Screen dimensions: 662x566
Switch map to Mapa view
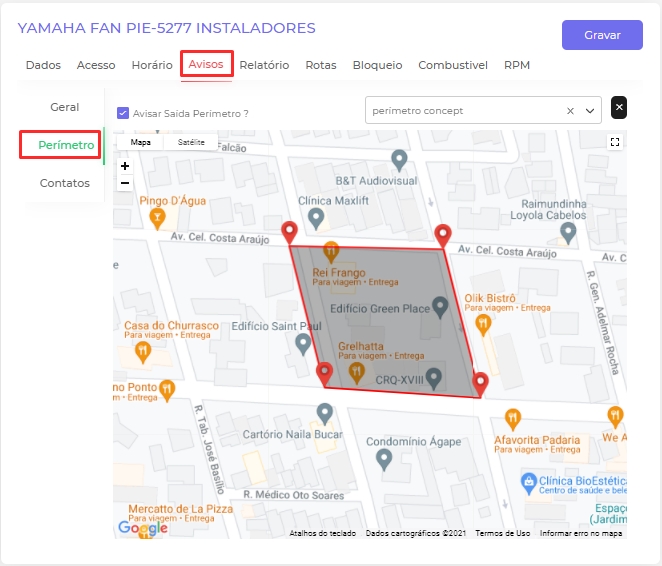pyautogui.click(x=141, y=142)
